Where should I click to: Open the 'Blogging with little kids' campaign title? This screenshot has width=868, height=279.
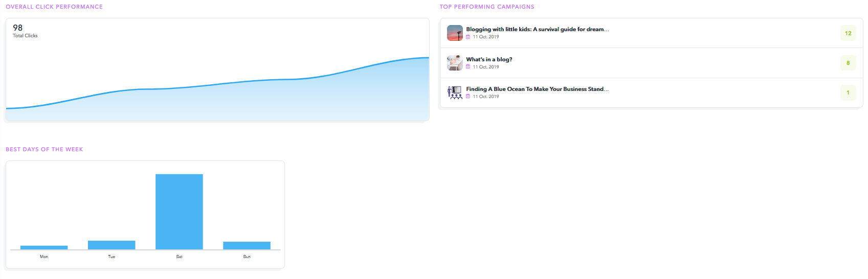coord(537,30)
